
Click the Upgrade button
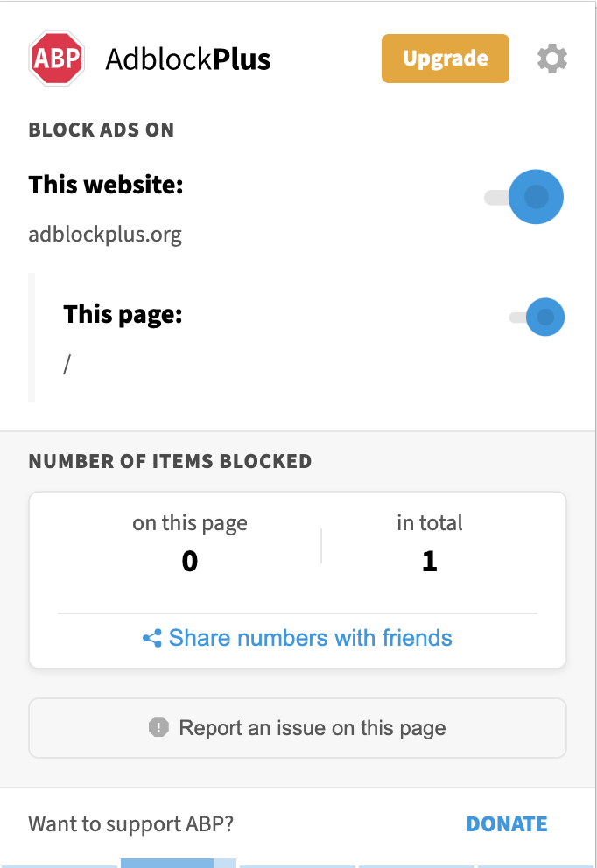[445, 58]
